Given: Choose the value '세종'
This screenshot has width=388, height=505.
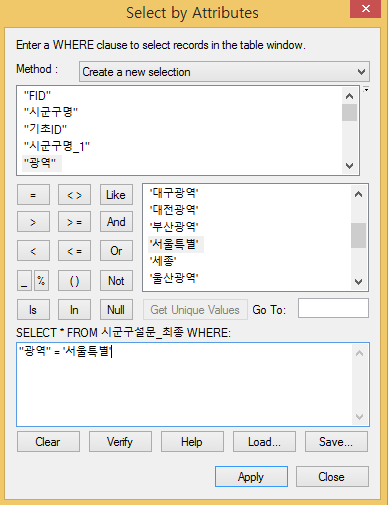Looking at the screenshot, I should [163, 261].
